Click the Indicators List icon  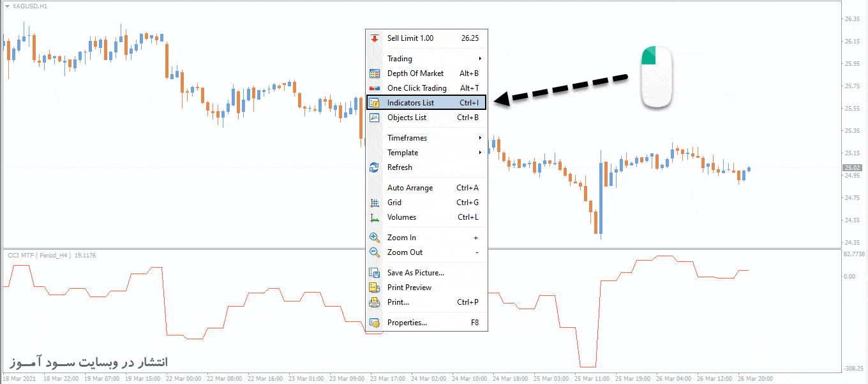375,103
